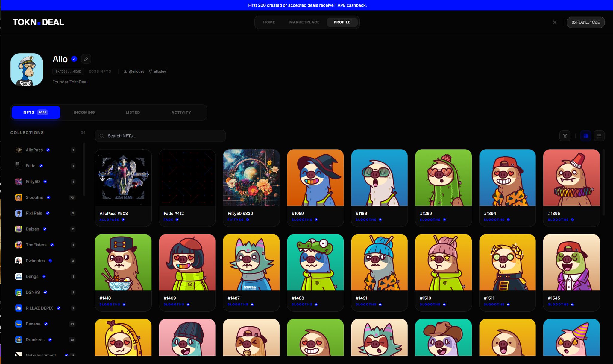Open wallet menu 0xFD81...4CdE
This screenshot has width=613, height=364.
point(585,22)
